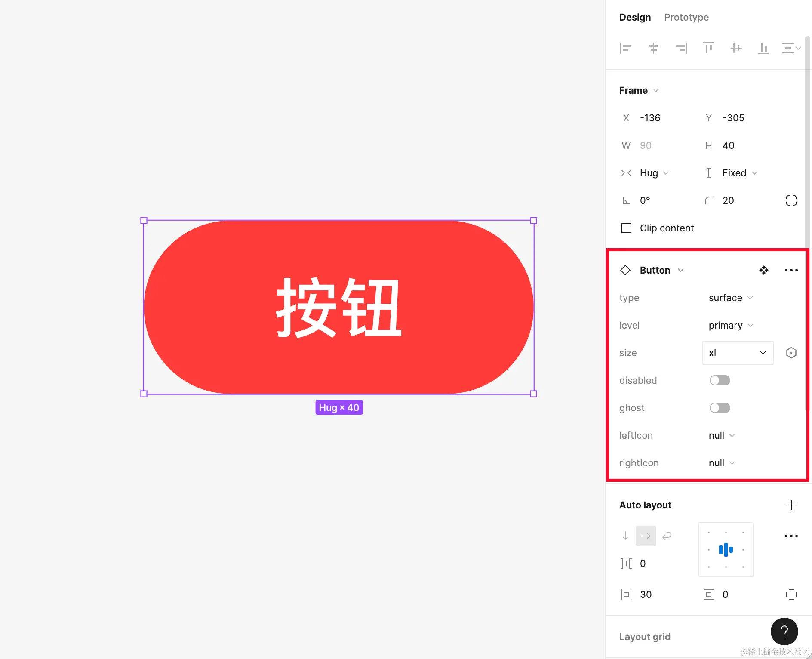This screenshot has width=812, height=659.
Task: Click the independent corners icon
Action: [x=791, y=200]
